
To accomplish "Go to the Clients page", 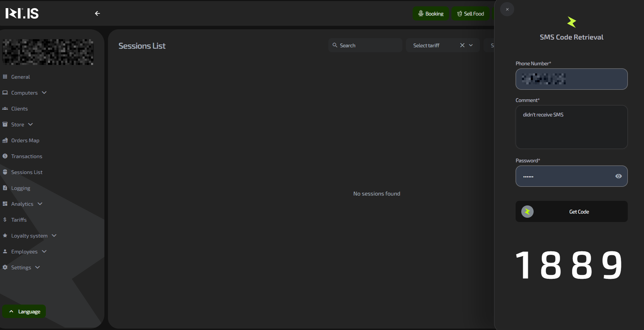I will click(x=19, y=109).
